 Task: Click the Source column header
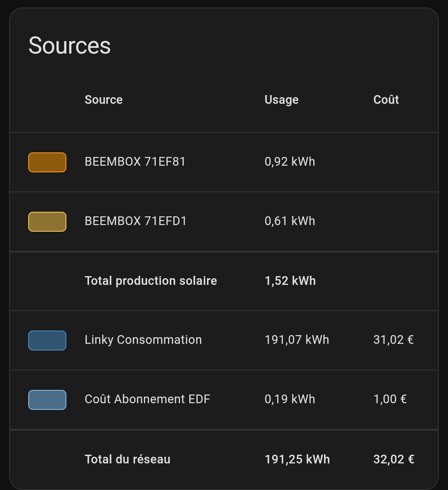point(104,100)
